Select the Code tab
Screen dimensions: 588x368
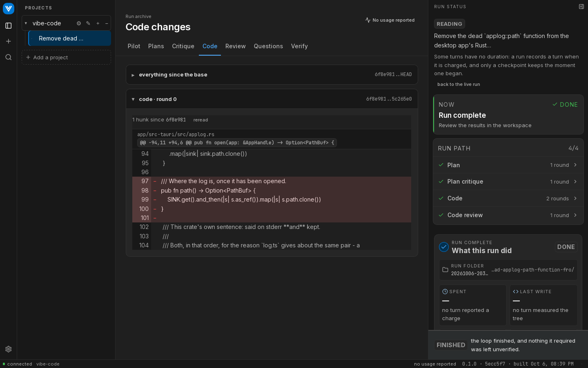coord(210,46)
